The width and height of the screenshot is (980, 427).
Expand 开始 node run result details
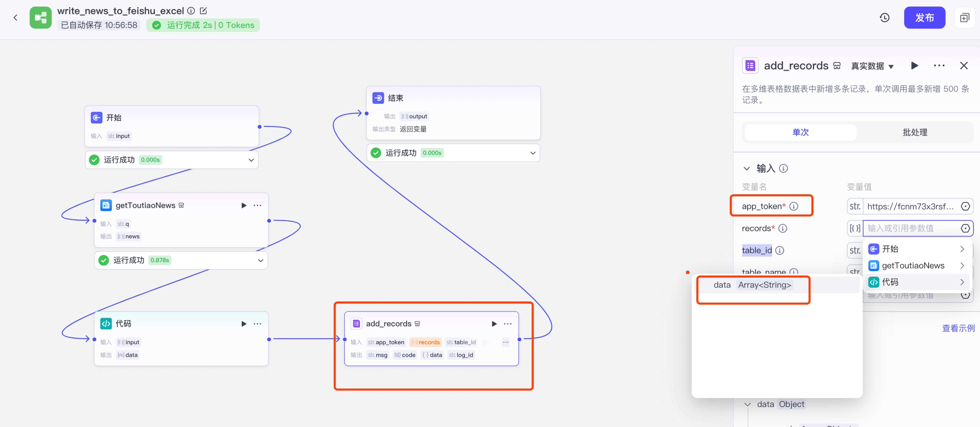251,160
